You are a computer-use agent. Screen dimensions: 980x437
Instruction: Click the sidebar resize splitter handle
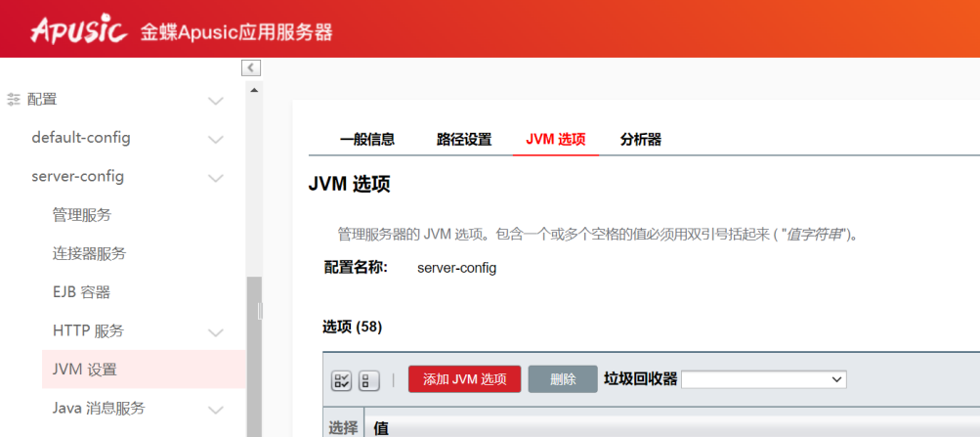(x=260, y=311)
